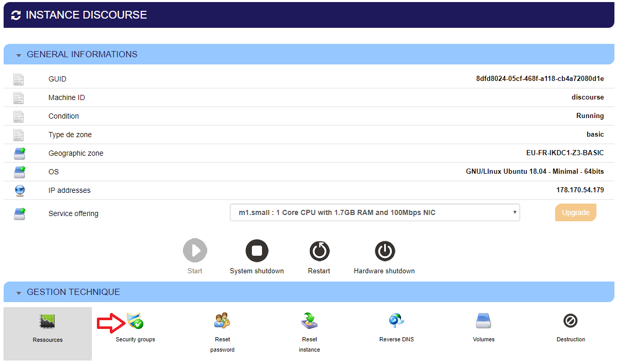617x364 pixels.
Task: Click the GNU/Linux Ubuntu 18.04 OS value
Action: point(535,171)
